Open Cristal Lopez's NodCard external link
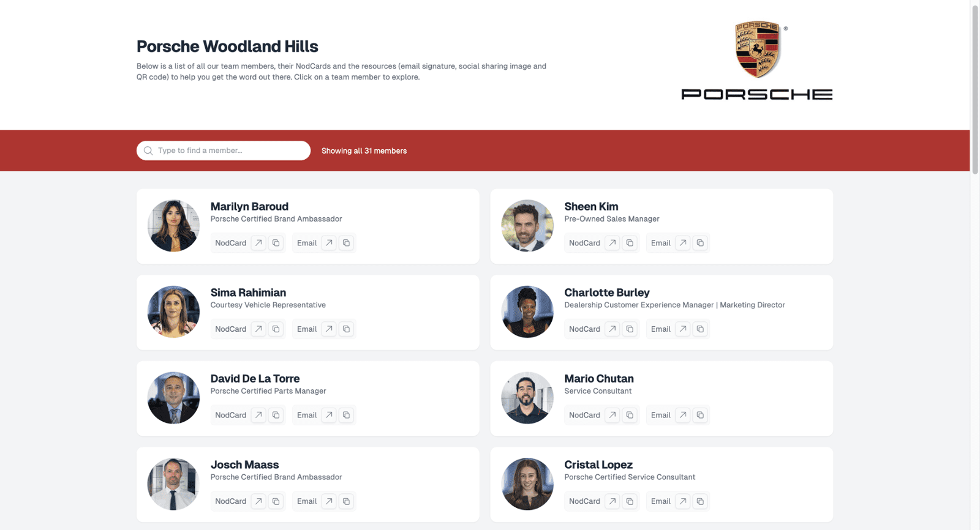Image resolution: width=980 pixels, height=530 pixels. pyautogui.click(x=612, y=501)
